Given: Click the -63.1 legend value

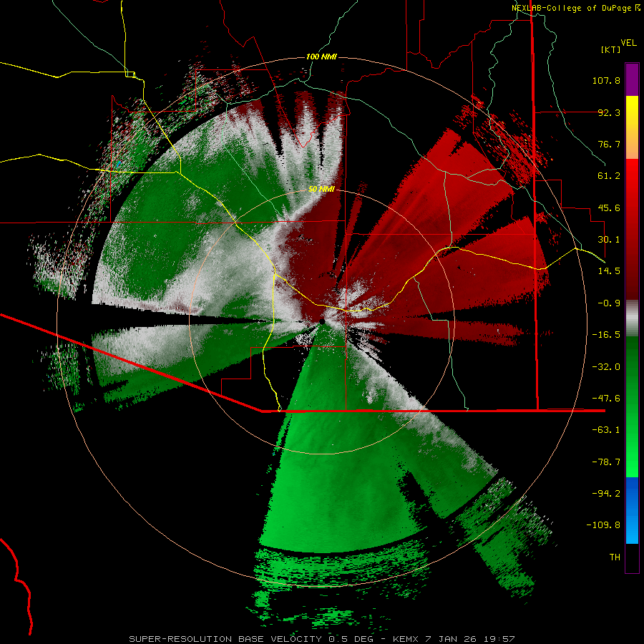Looking at the screenshot, I should pyautogui.click(x=606, y=430).
